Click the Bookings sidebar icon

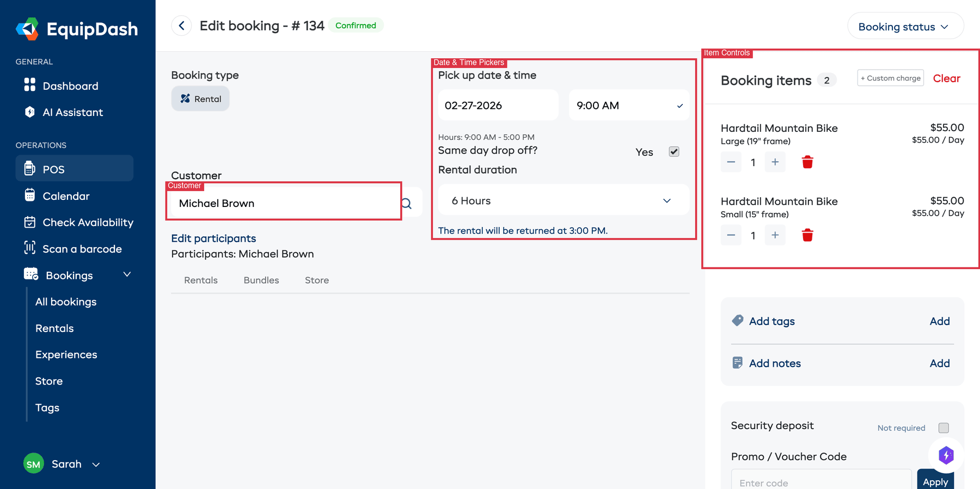[31, 274]
